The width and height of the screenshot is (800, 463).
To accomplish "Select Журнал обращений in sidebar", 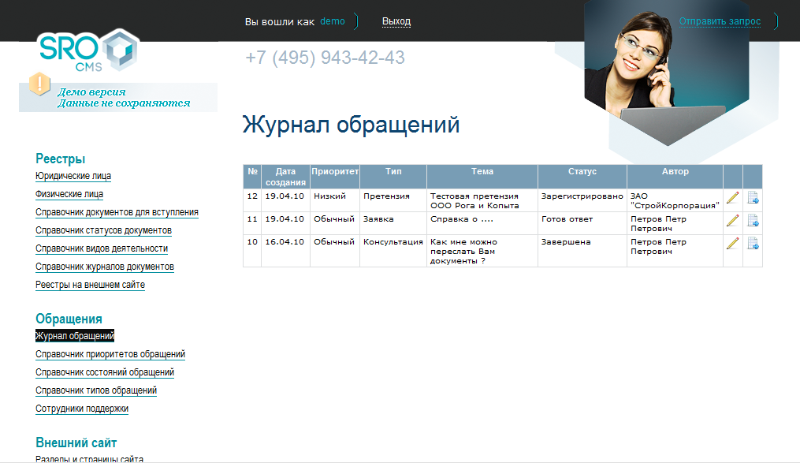I will [x=75, y=336].
